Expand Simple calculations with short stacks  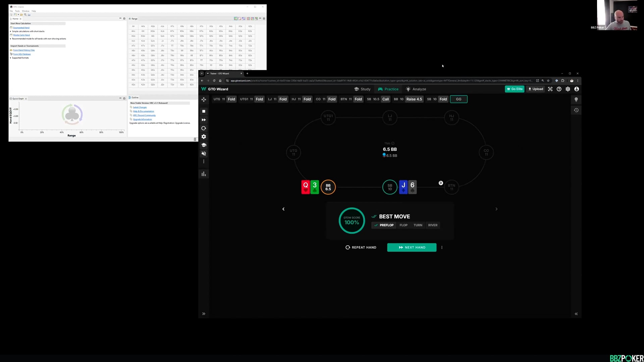pyautogui.click(x=10, y=31)
